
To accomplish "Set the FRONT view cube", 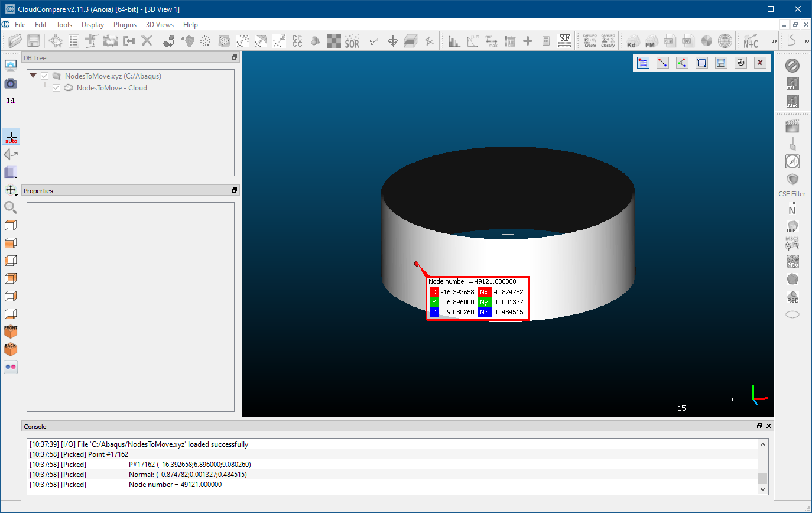I will (x=11, y=332).
